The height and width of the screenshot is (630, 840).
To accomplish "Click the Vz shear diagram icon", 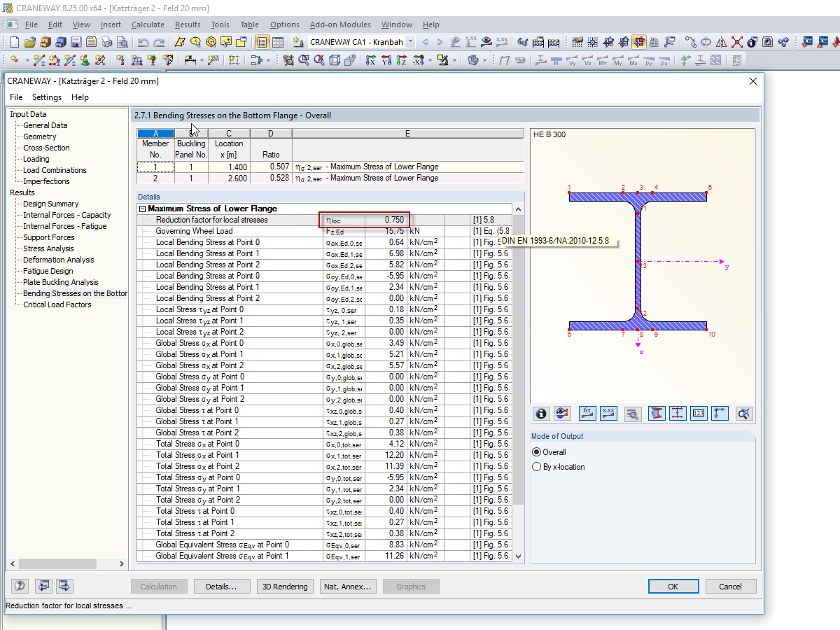I will tap(587, 61).
